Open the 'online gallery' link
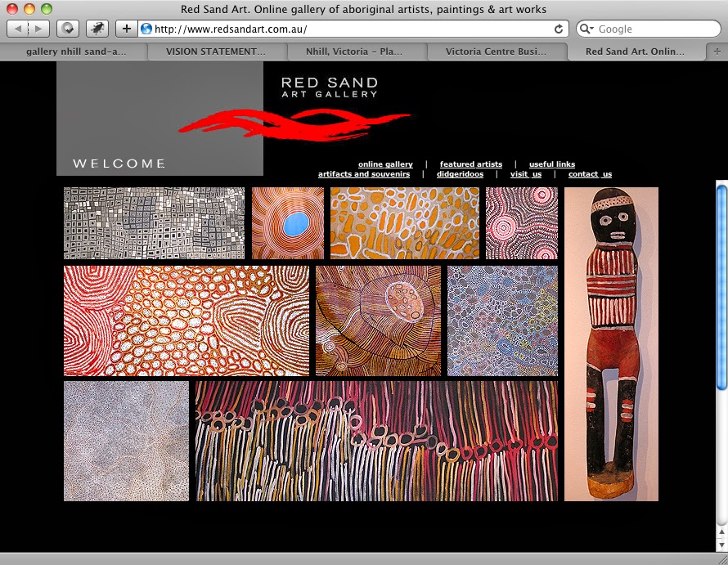 (x=385, y=164)
